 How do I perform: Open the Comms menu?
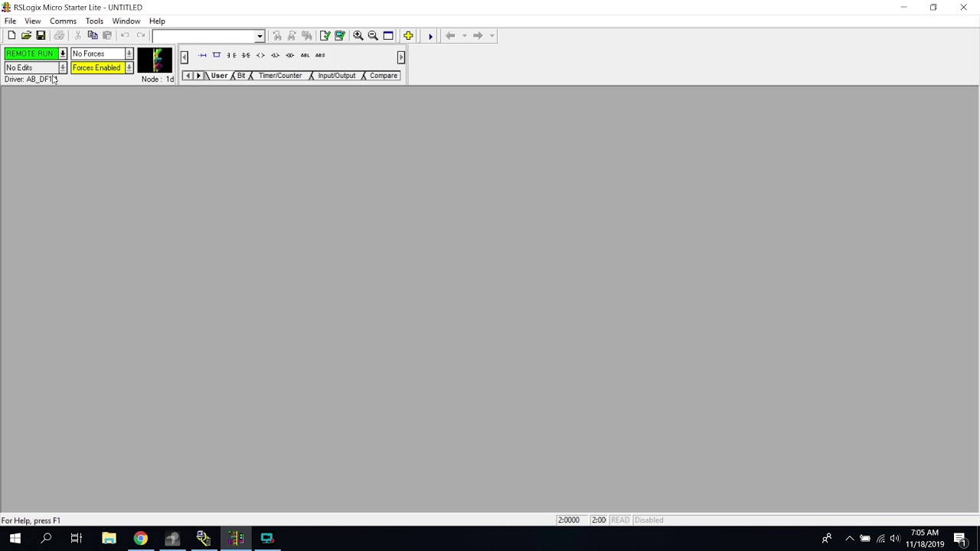[x=63, y=21]
